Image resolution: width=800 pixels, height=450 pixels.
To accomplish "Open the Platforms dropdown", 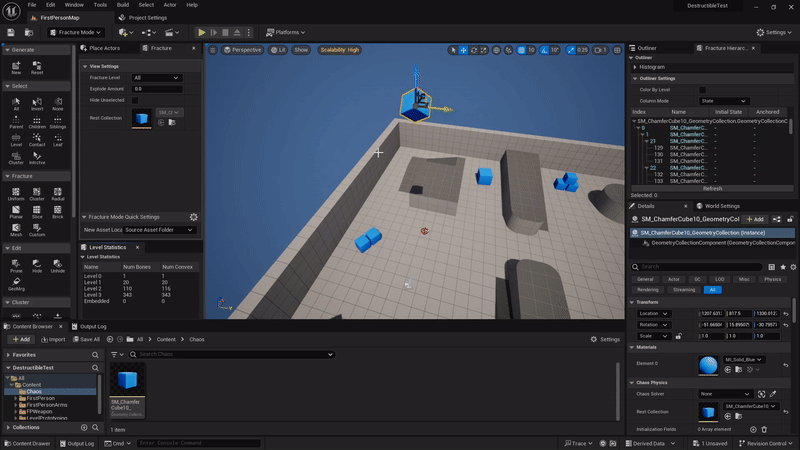I will pos(286,32).
